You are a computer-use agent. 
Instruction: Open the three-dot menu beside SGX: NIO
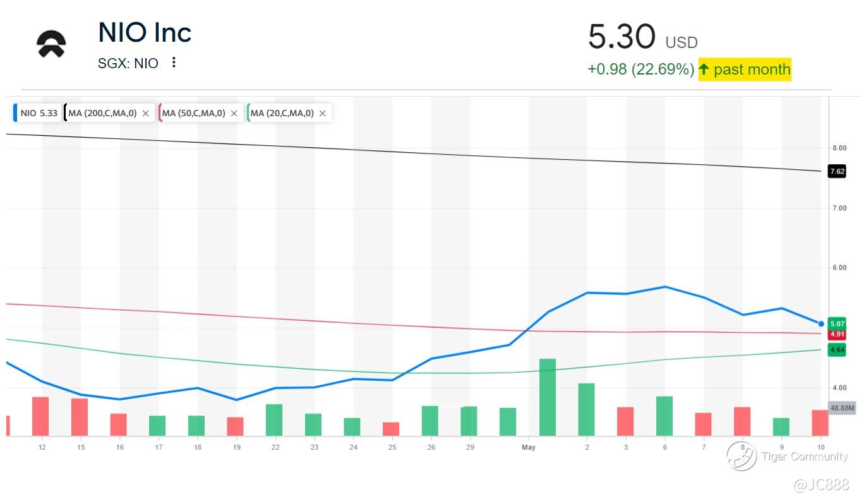(x=174, y=63)
